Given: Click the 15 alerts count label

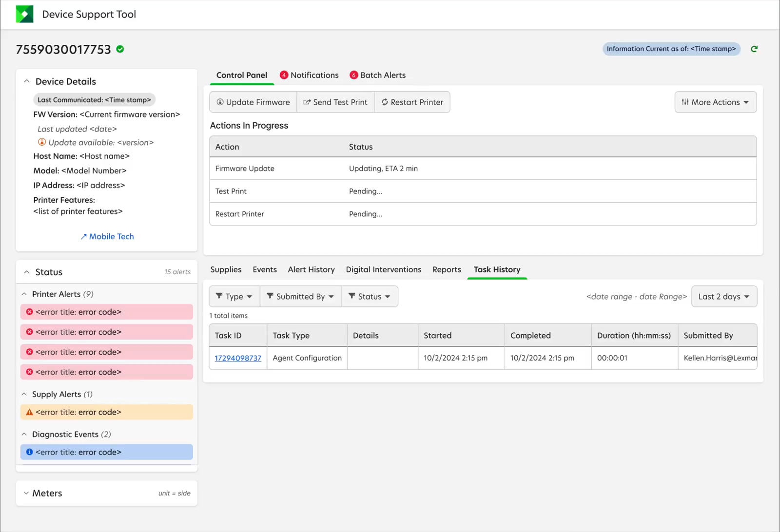Looking at the screenshot, I should 177,272.
